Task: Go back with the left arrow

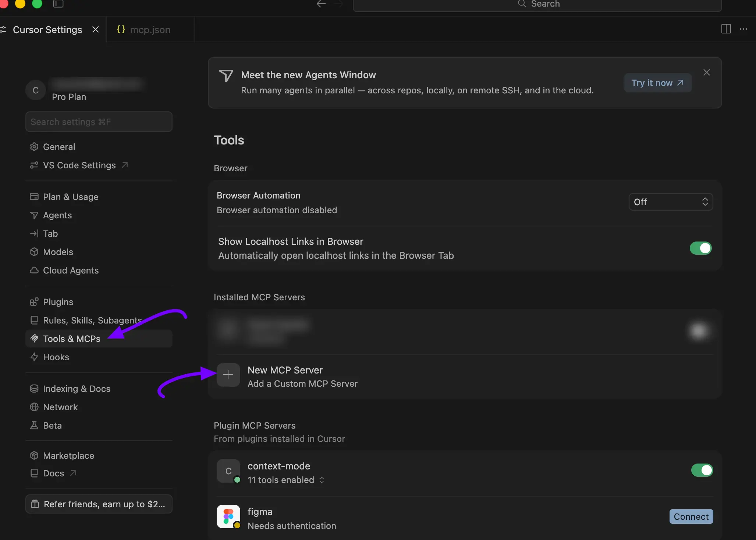Action: click(x=321, y=4)
